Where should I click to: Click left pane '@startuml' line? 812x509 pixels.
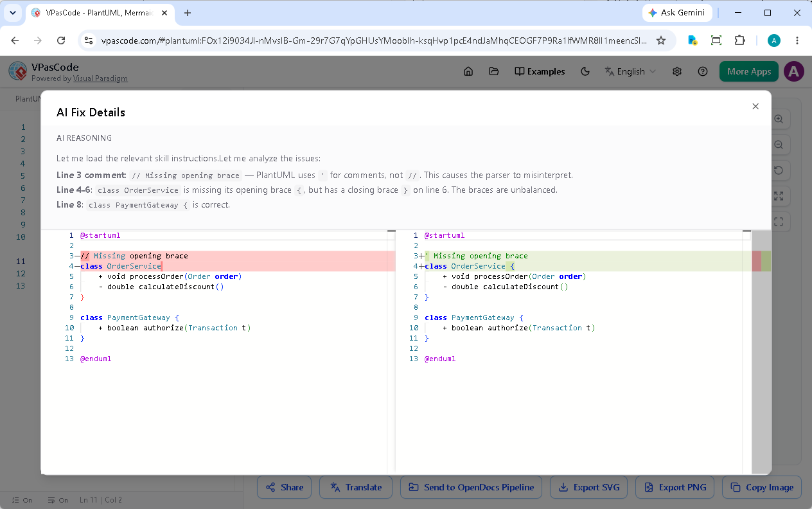100,235
